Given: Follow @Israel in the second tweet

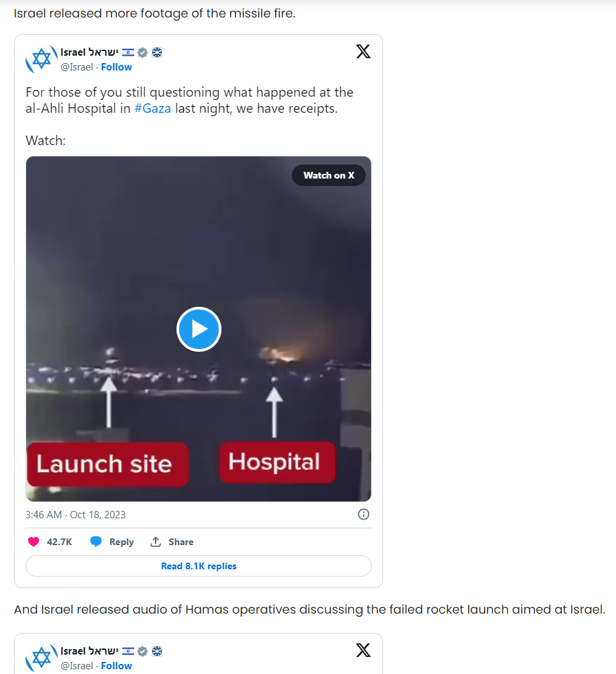Looking at the screenshot, I should click(116, 666).
